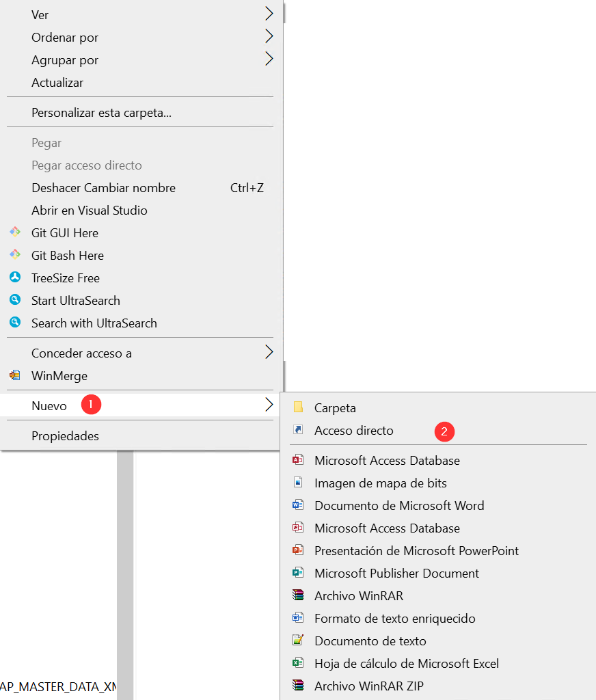Click the Start UltraSearch icon
This screenshot has height=700, width=596.
[x=15, y=299]
